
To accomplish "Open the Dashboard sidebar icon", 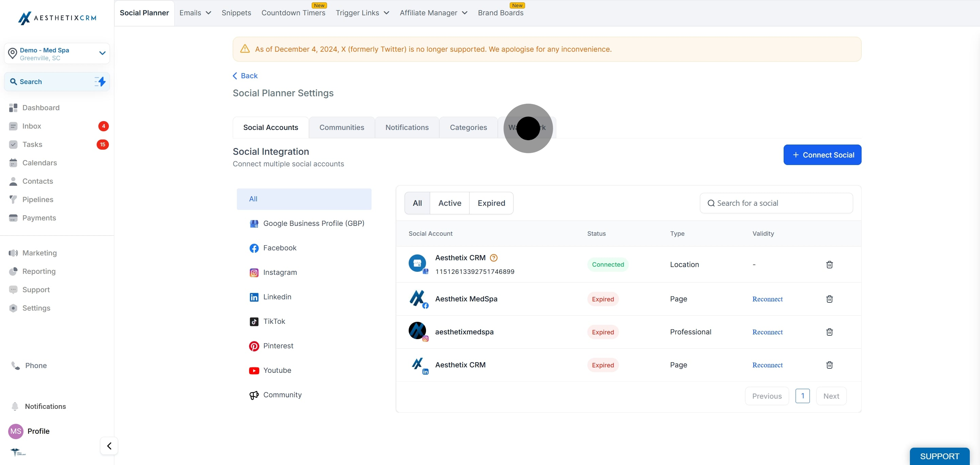I will tap(13, 107).
